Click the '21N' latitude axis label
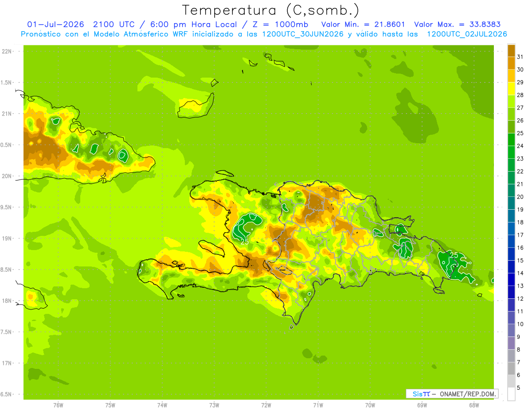The image size is (532, 411). [x=8, y=114]
